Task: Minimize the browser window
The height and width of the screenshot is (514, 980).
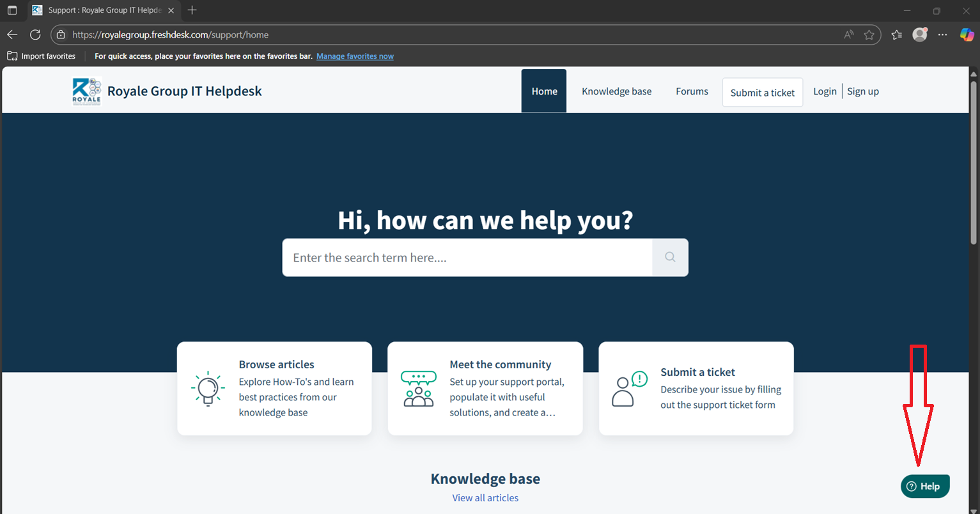Action: (x=906, y=10)
